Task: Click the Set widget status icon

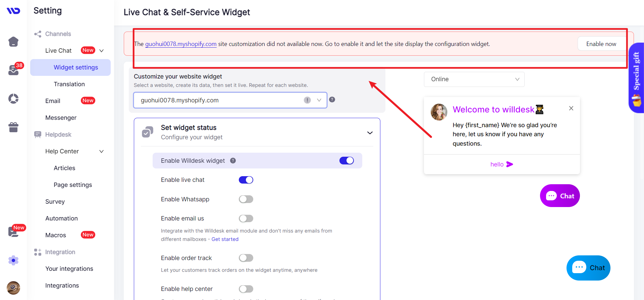Action: pos(148,132)
